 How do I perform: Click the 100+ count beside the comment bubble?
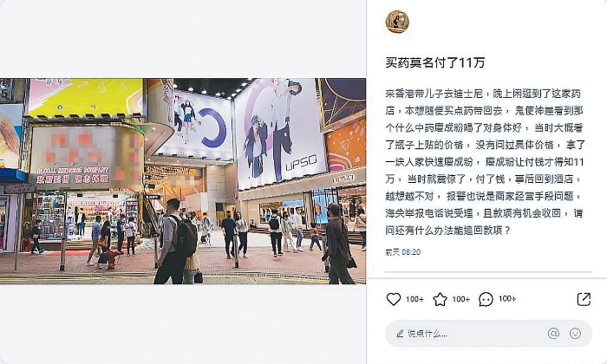point(507,299)
